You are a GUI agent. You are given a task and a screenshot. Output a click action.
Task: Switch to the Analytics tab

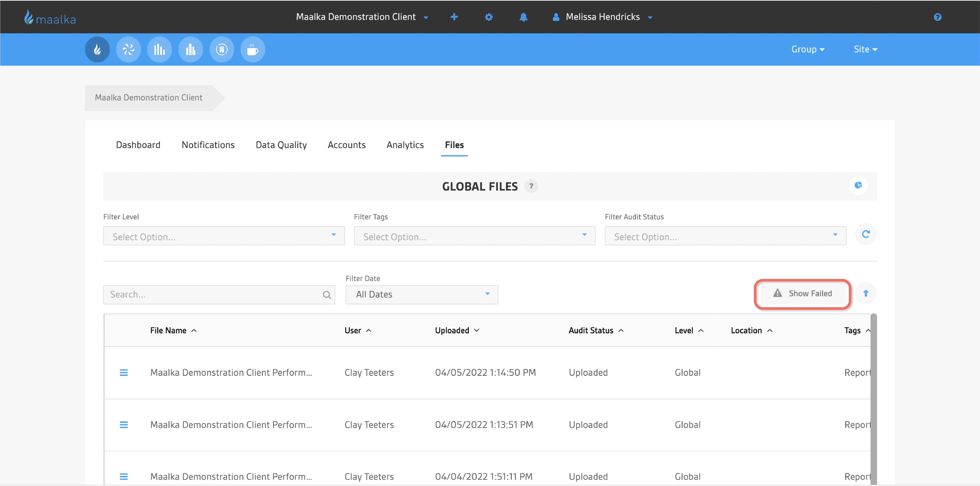click(405, 145)
